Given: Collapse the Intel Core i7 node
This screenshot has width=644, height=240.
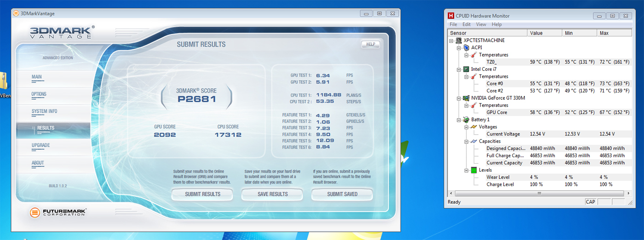Looking at the screenshot, I should click(459, 69).
